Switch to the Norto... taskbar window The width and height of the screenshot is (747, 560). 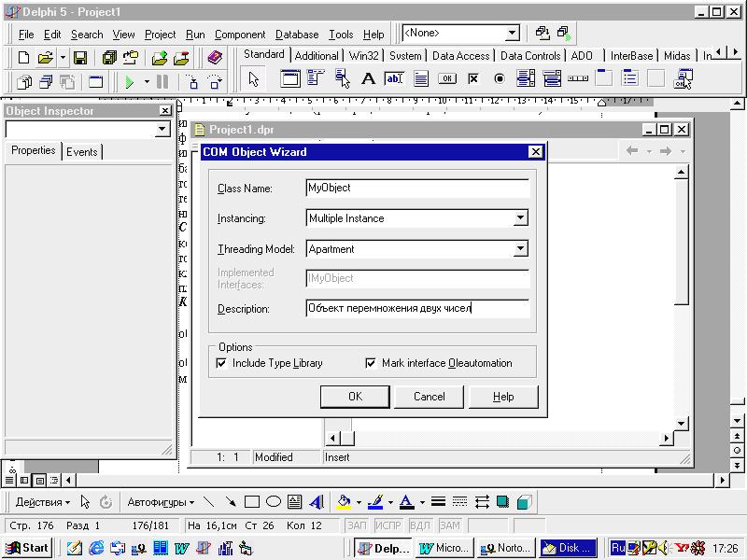pyautogui.click(x=506, y=548)
